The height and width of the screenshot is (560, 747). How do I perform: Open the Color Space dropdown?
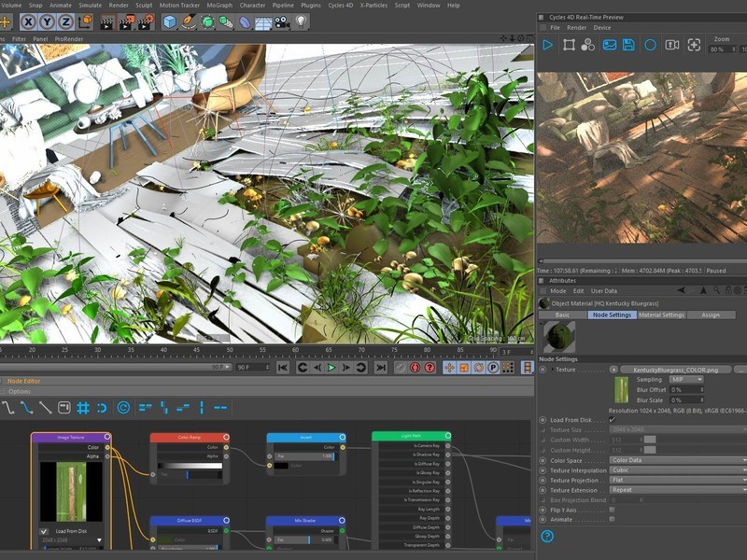click(678, 460)
